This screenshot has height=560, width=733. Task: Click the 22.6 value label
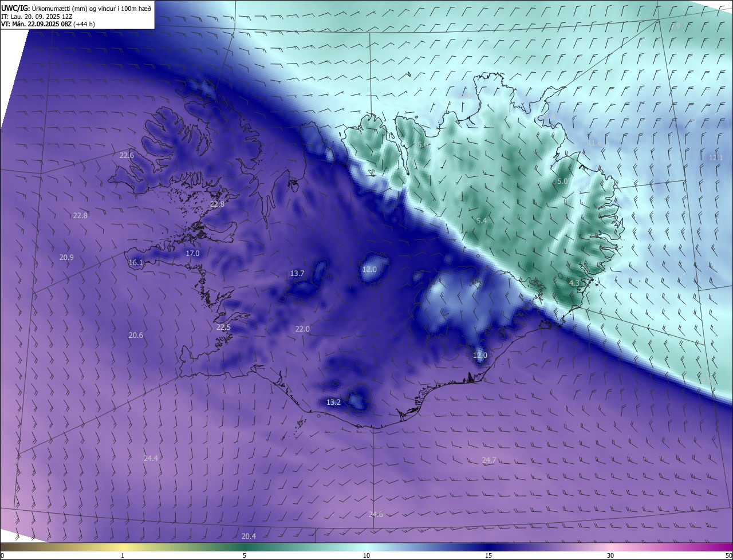point(127,155)
